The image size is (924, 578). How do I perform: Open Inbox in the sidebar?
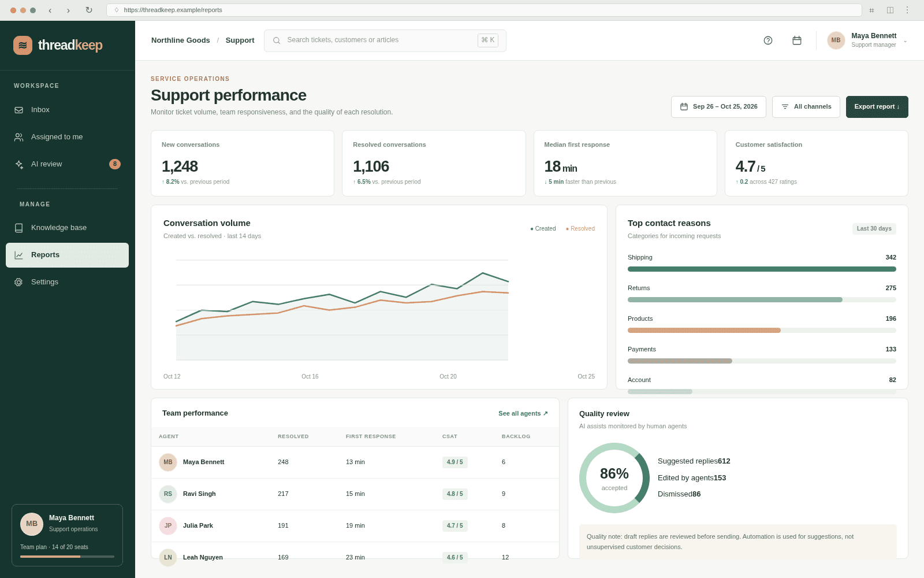(67, 110)
